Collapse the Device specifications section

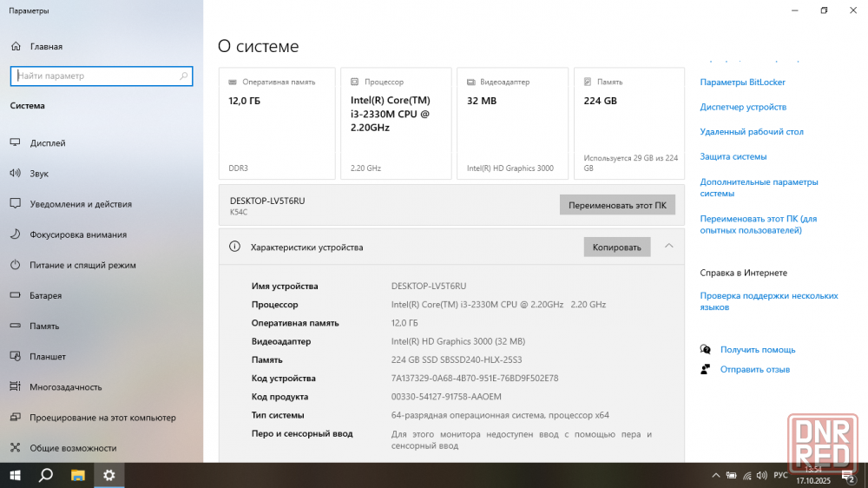(x=668, y=247)
